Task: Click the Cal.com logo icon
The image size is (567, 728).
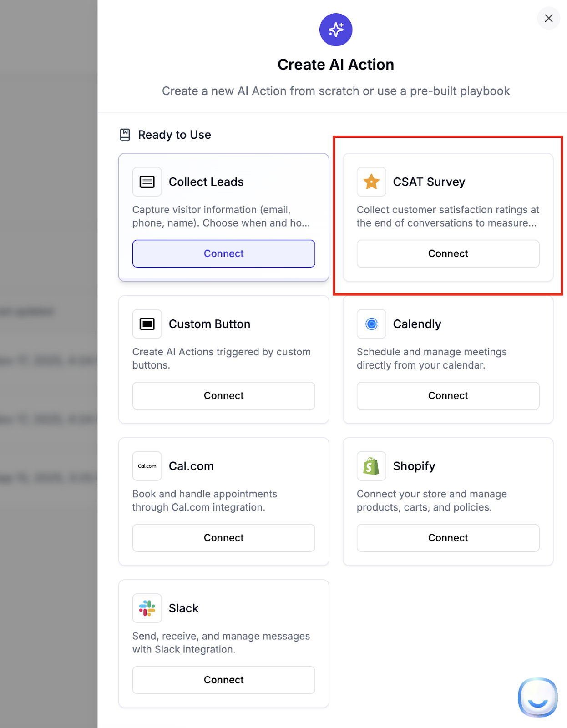Action: point(147,466)
